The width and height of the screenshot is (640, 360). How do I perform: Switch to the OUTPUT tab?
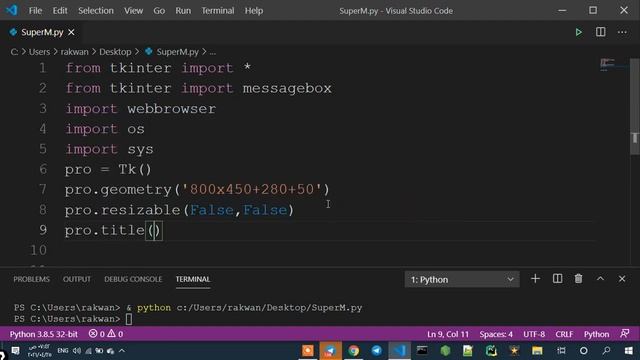tap(77, 279)
